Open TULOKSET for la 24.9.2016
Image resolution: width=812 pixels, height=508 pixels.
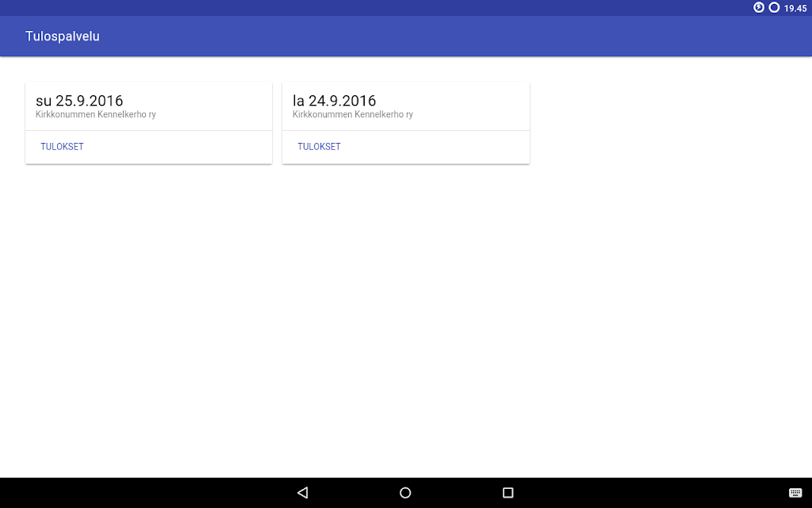point(319,146)
